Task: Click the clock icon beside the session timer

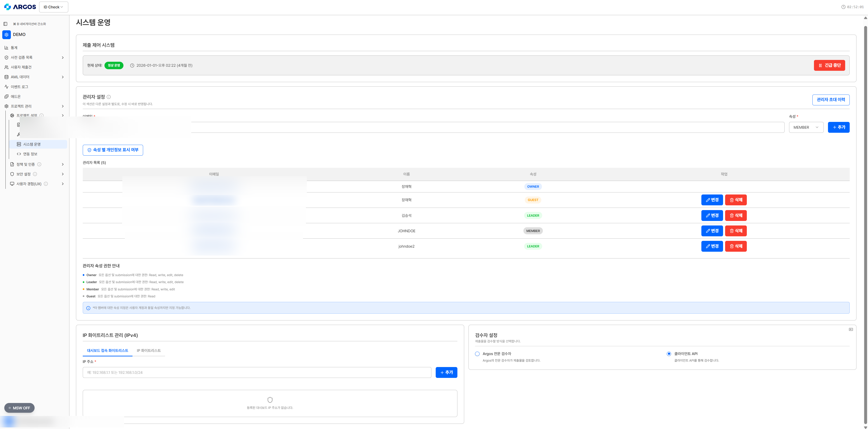Action: click(843, 7)
